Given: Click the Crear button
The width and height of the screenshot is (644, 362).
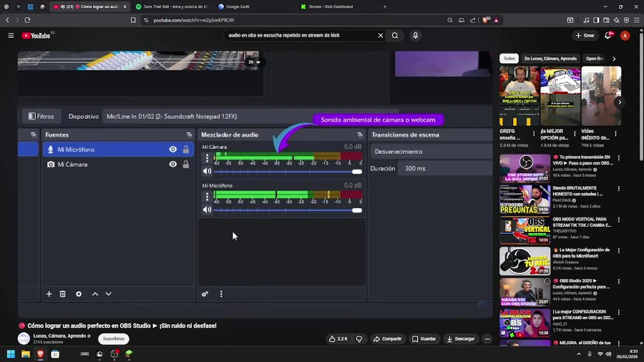Looking at the screenshot, I should click(x=585, y=36).
